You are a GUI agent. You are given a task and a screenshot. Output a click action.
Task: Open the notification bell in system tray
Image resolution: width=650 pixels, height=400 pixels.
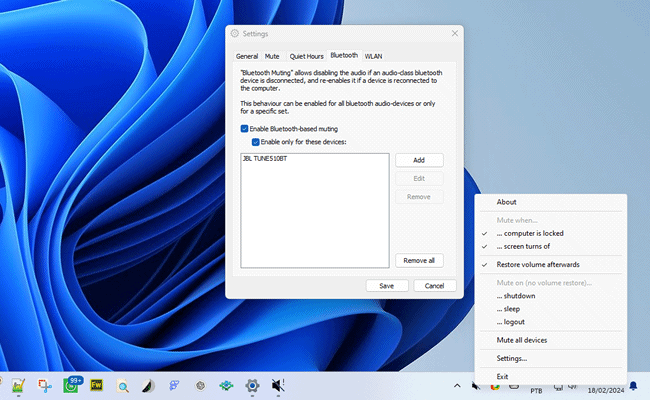click(633, 386)
